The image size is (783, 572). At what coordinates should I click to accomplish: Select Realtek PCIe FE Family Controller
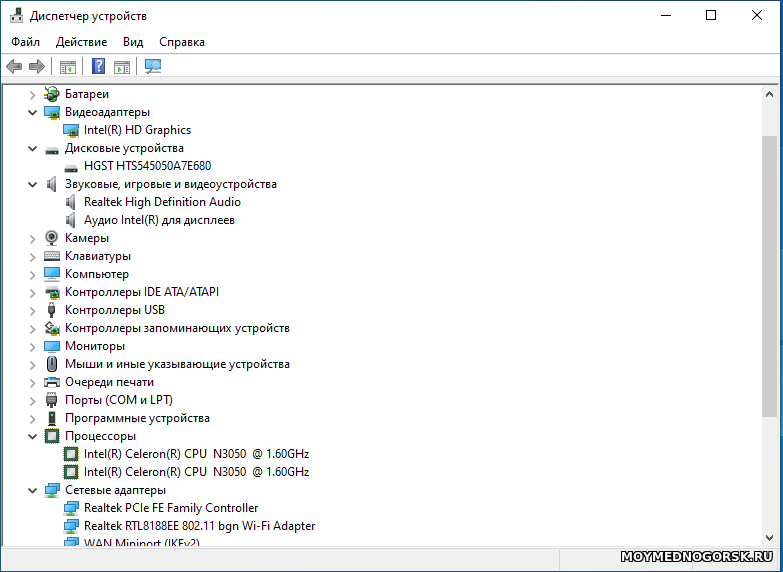[171, 508]
